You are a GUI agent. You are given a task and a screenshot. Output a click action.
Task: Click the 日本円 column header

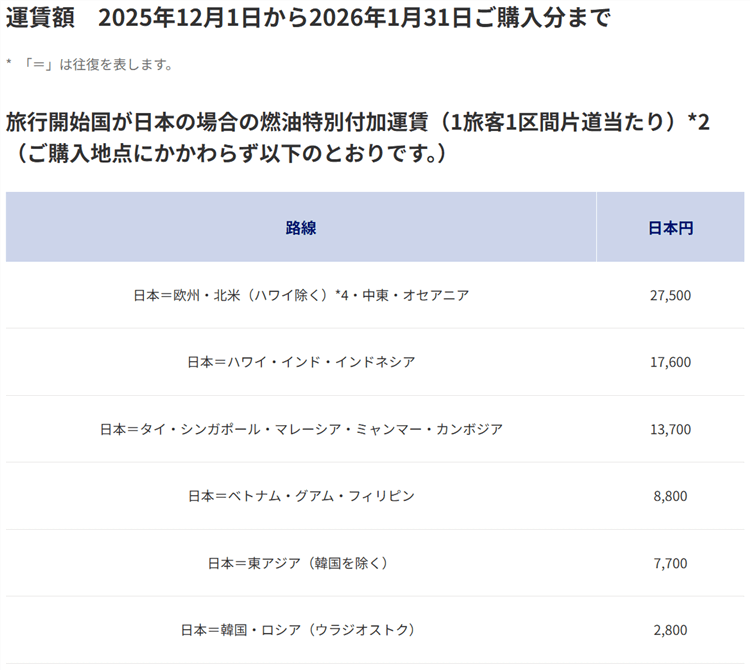click(670, 227)
